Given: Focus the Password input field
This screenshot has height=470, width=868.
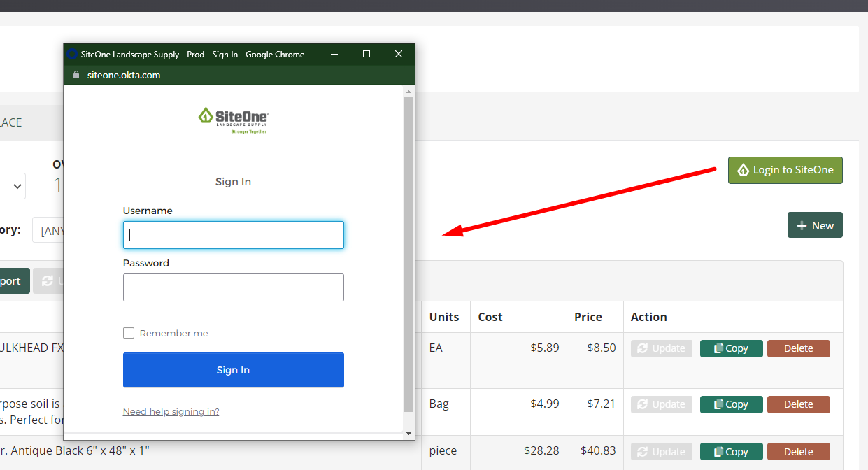Looking at the screenshot, I should 234,287.
